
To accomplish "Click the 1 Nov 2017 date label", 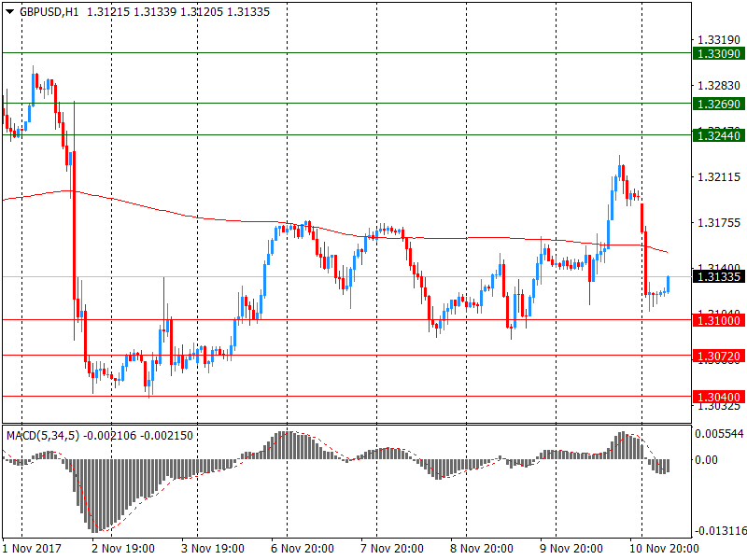I will (32, 549).
